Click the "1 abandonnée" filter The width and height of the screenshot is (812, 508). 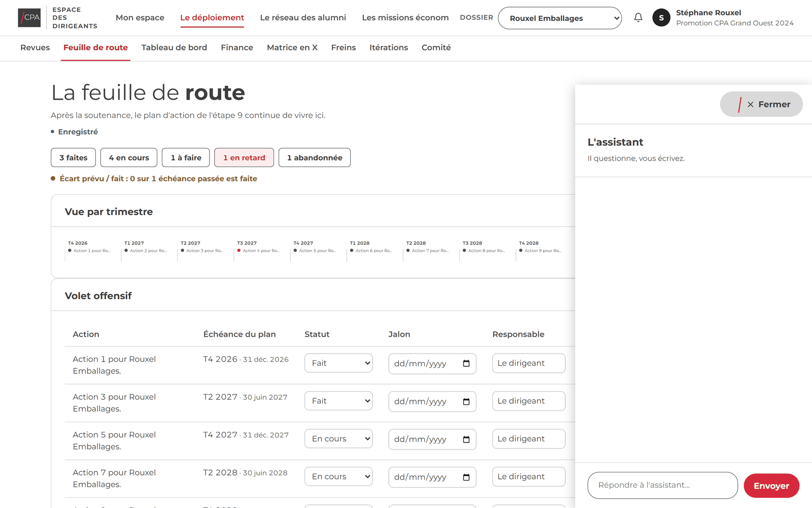pyautogui.click(x=315, y=158)
